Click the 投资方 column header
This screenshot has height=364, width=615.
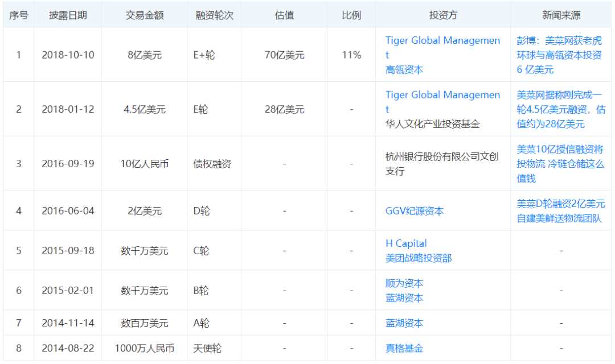(443, 15)
